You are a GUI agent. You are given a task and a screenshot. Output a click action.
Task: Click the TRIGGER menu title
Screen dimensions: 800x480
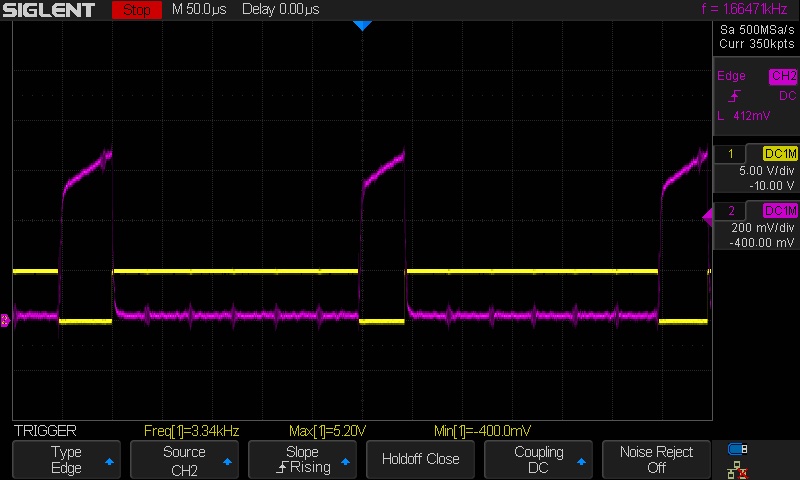point(45,431)
